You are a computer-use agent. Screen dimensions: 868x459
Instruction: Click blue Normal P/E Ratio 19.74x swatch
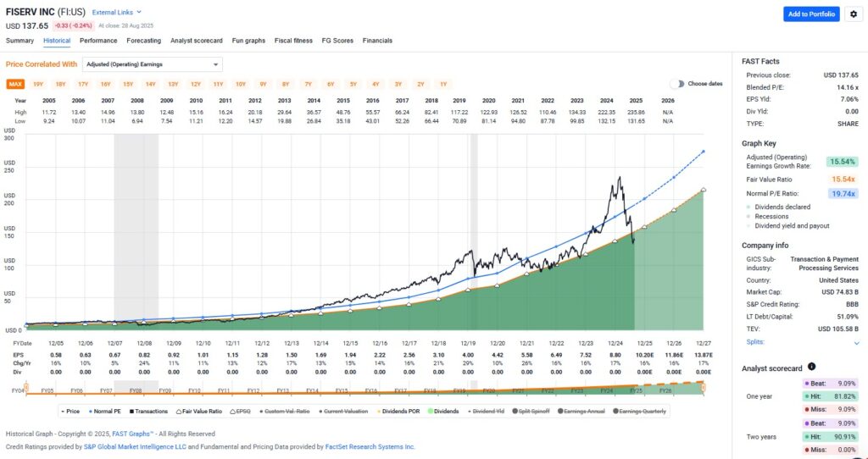[x=843, y=194]
